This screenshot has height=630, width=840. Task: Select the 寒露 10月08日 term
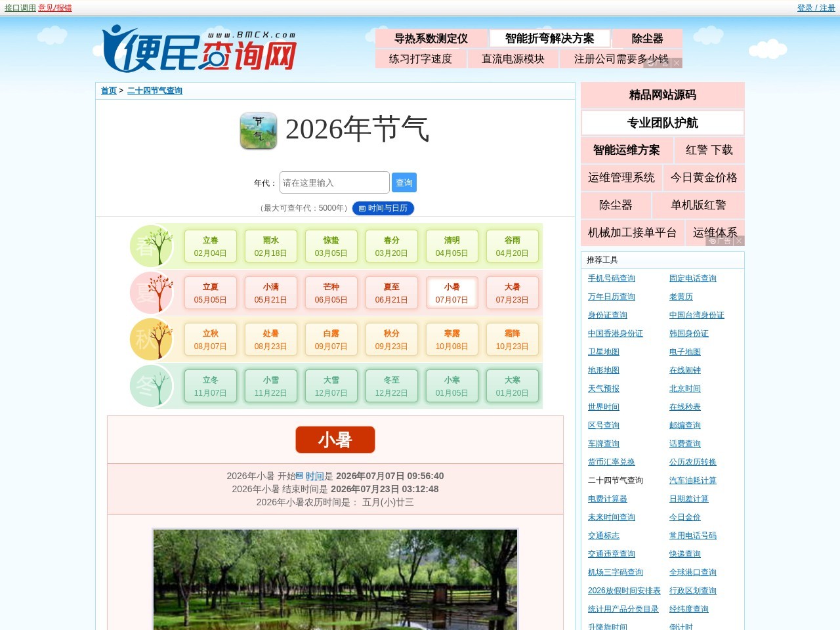(452, 339)
